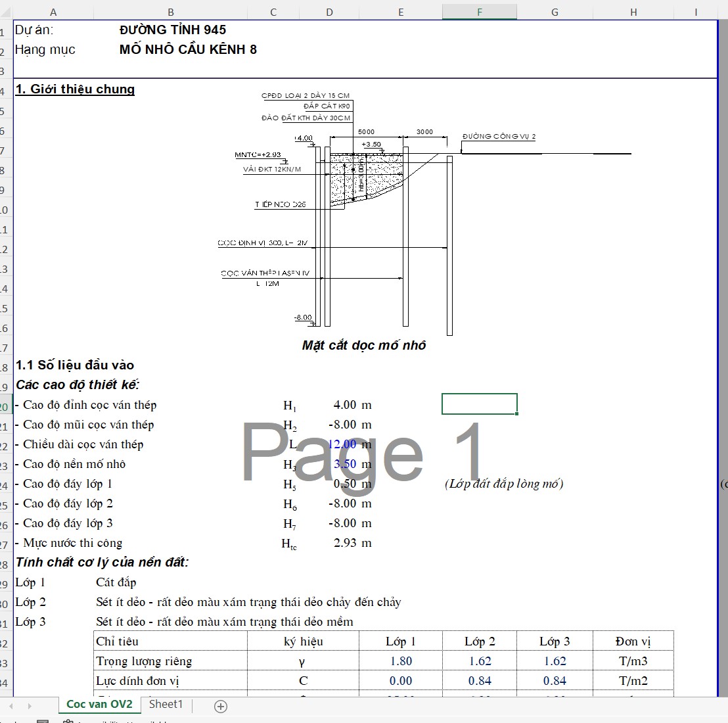Click the construction water level value 2.93
Screen dimensions: 728x723
(x=344, y=544)
